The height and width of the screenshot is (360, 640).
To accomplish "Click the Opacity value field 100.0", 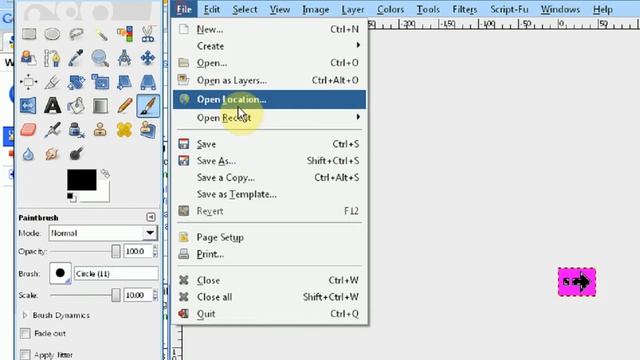I will pyautogui.click(x=138, y=251).
